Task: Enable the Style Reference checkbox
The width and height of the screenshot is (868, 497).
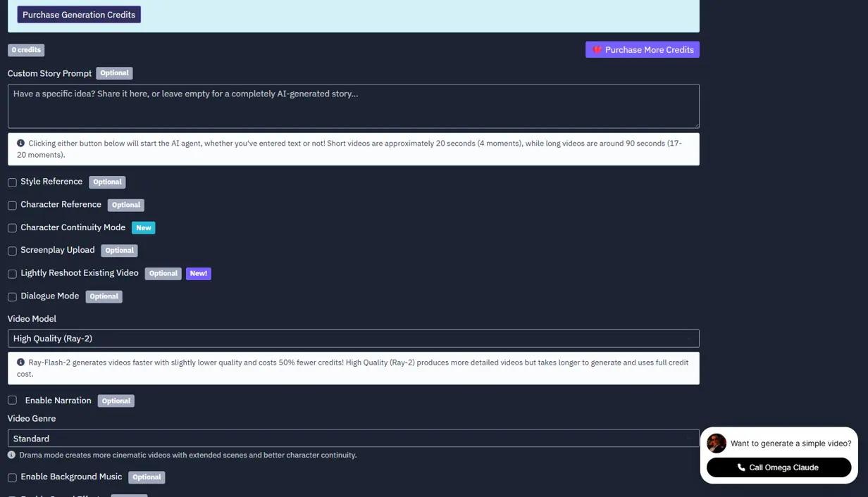Action: pyautogui.click(x=12, y=182)
